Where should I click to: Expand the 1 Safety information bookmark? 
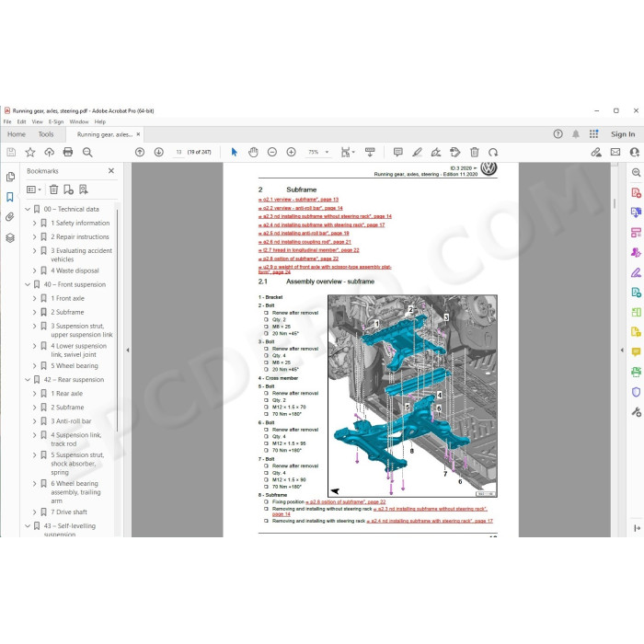tap(35, 223)
